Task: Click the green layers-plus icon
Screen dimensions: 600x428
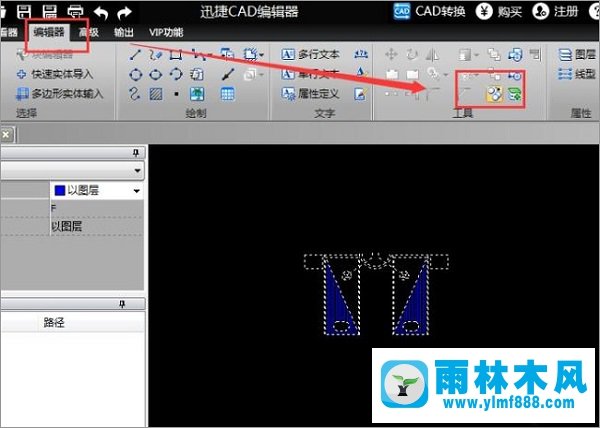Action: click(x=515, y=94)
